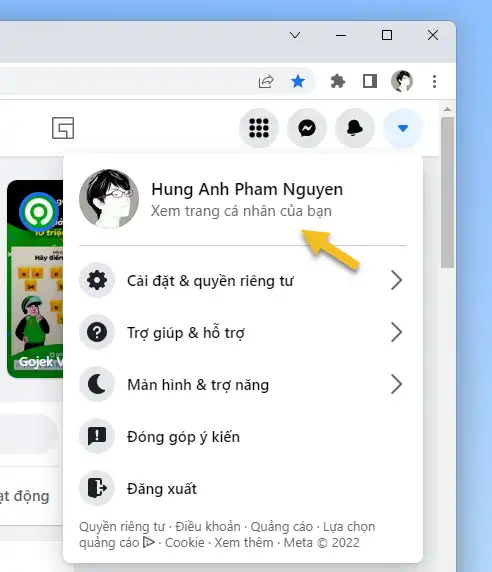Screen dimensions: 492x572
Task: Click the large profile avatar picture
Action: point(109,199)
